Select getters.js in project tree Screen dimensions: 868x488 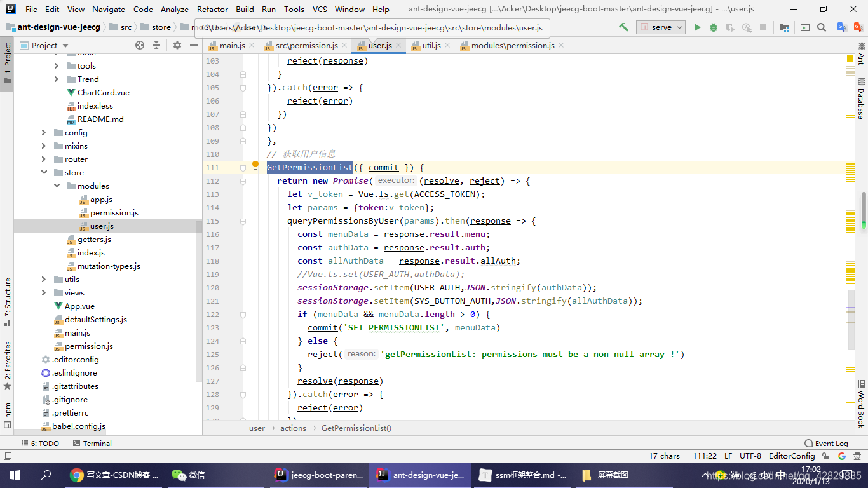pos(94,239)
